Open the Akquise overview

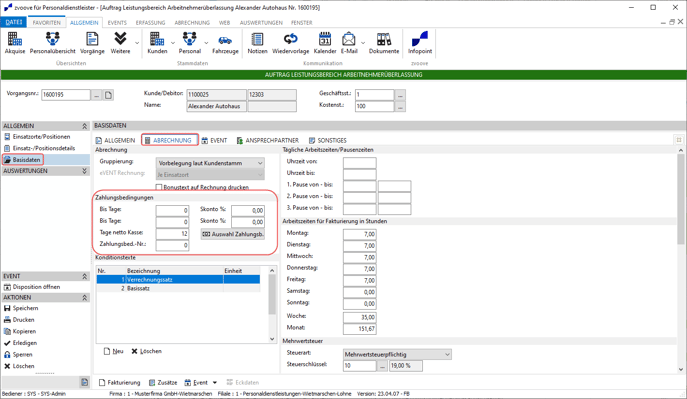click(15, 43)
